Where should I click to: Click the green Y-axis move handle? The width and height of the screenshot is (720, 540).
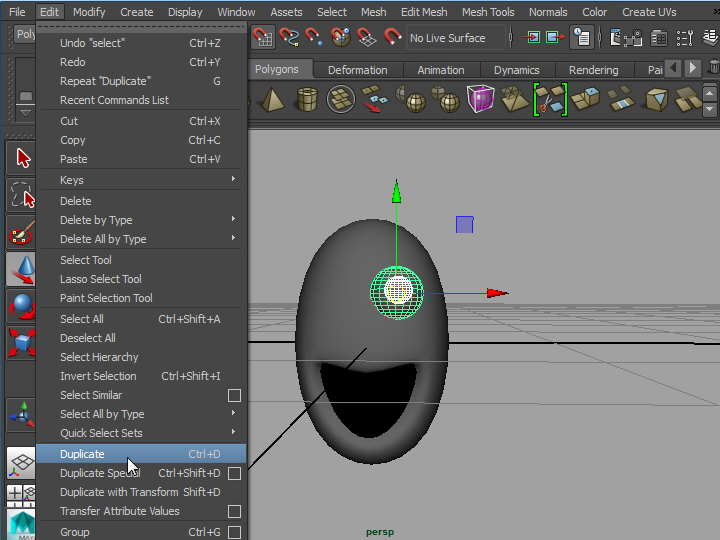click(396, 191)
